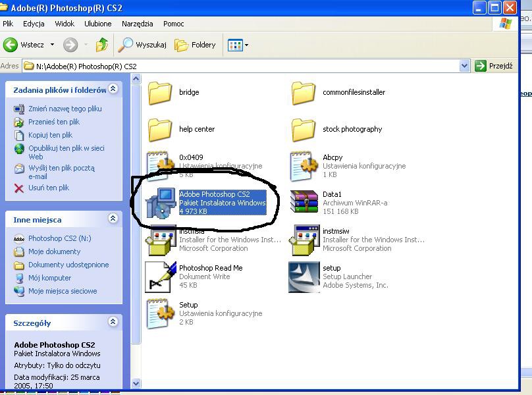Select the Adobe Photoshop CS2 installer package icon

pyautogui.click(x=161, y=203)
